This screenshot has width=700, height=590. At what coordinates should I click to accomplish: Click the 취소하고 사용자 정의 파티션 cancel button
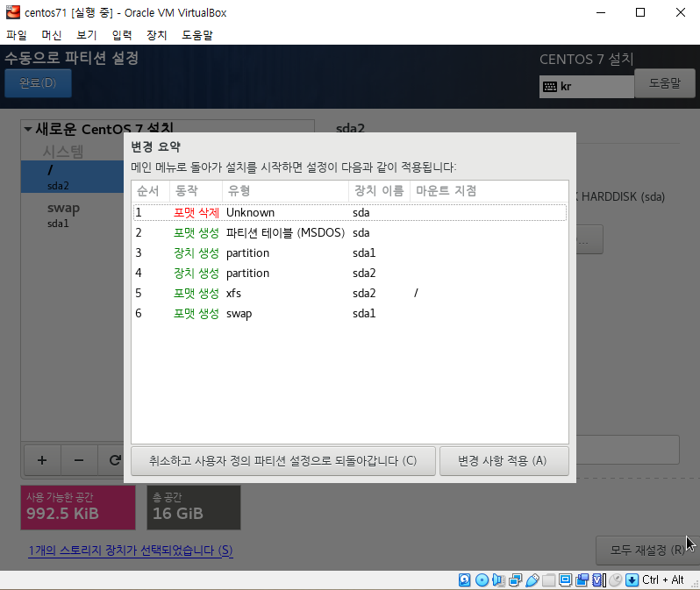[283, 461]
